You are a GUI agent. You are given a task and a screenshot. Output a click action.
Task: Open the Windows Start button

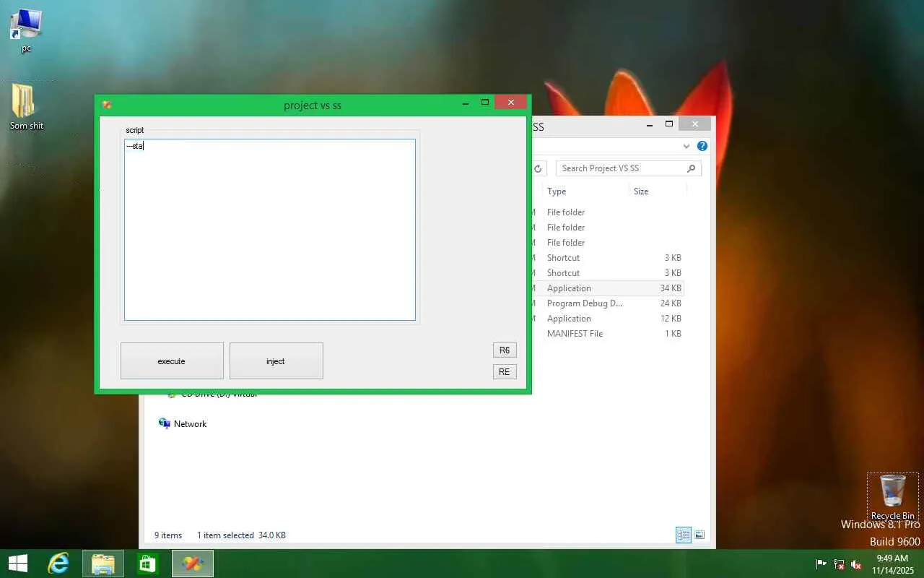[18, 564]
